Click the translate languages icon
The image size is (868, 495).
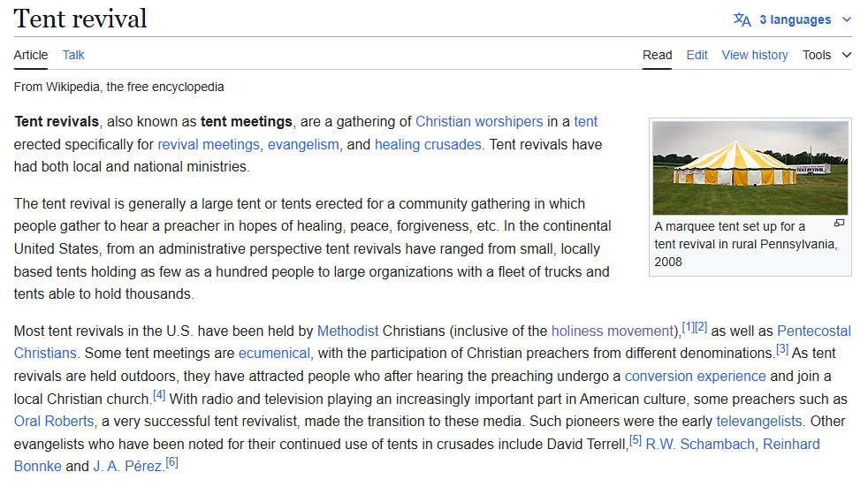pyautogui.click(x=742, y=20)
